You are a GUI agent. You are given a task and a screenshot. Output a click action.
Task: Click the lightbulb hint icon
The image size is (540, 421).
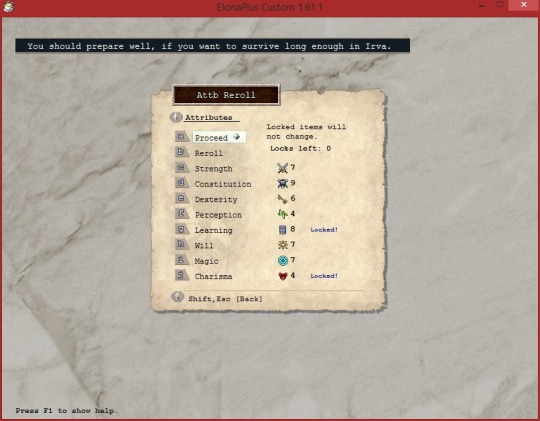(177, 296)
